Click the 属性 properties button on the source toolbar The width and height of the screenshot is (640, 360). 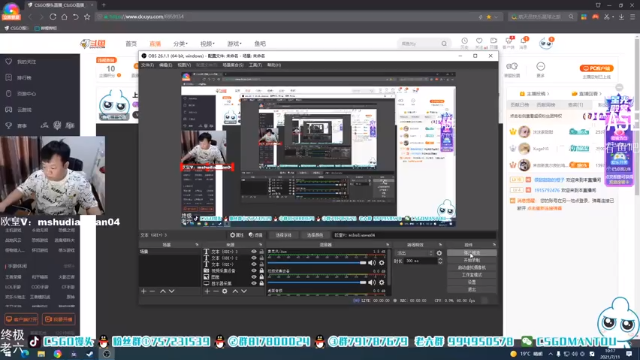[x=237, y=235]
